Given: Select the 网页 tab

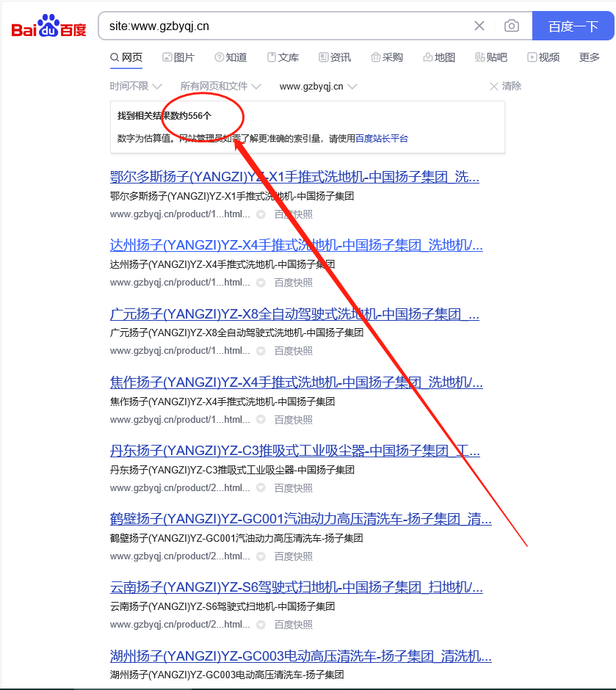Looking at the screenshot, I should tap(126, 57).
